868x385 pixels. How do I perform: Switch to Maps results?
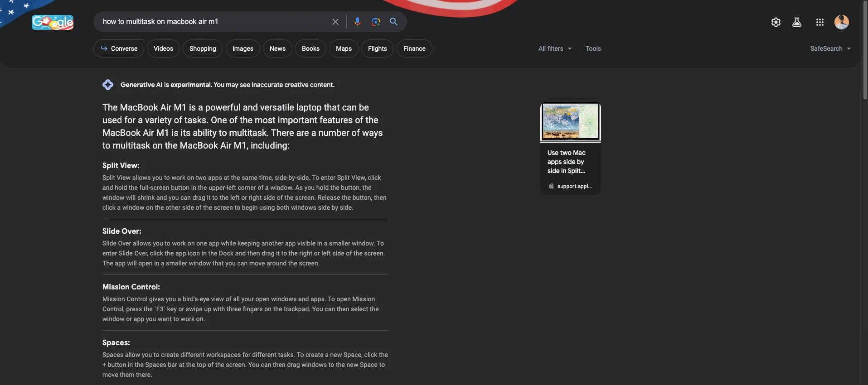point(344,48)
